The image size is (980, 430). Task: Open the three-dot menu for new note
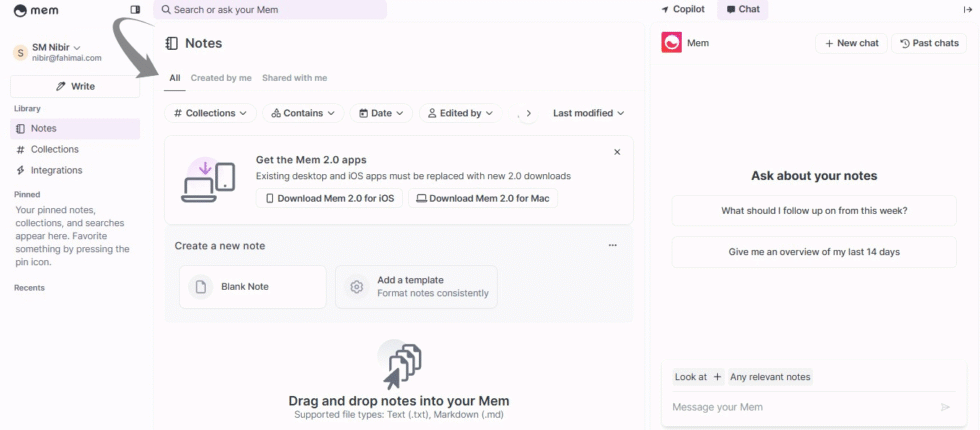[x=613, y=245]
